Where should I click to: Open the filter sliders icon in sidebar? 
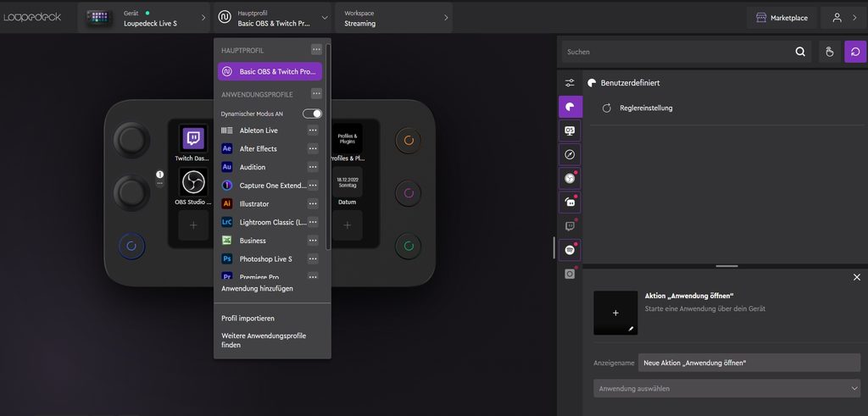(x=570, y=83)
